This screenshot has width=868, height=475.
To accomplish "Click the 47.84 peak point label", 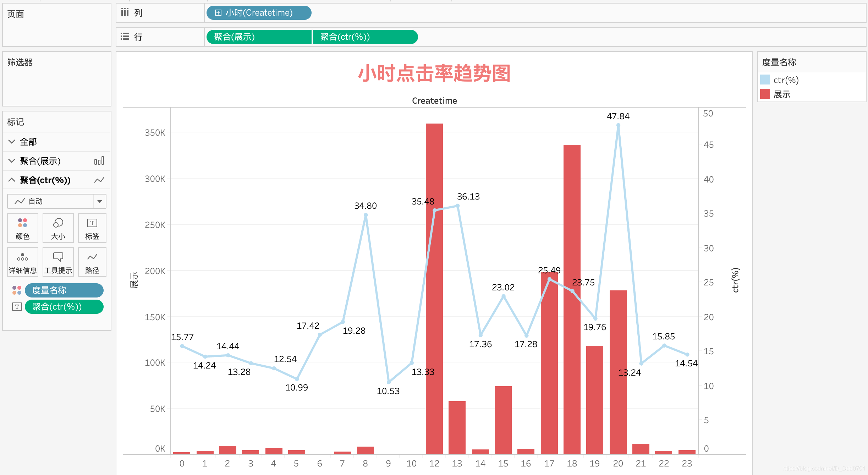I will click(x=618, y=116).
